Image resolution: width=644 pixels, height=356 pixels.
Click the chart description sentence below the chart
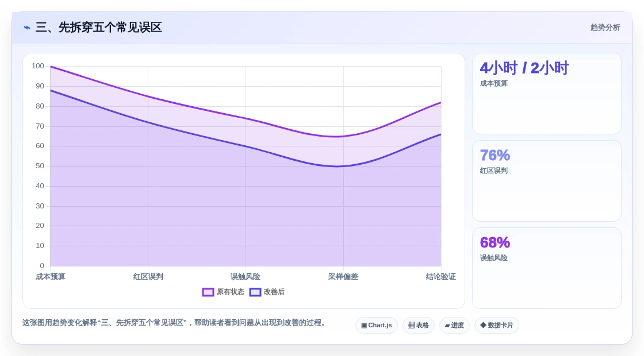[x=175, y=323]
